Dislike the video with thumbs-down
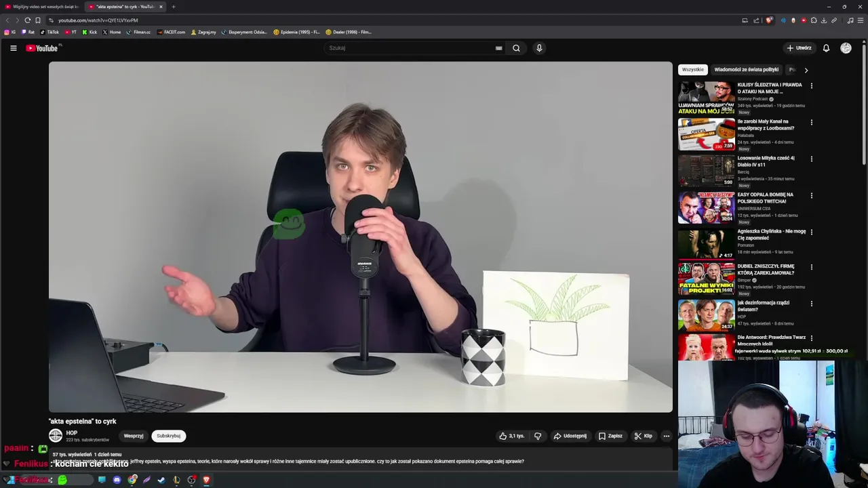The image size is (868, 488). 538,436
